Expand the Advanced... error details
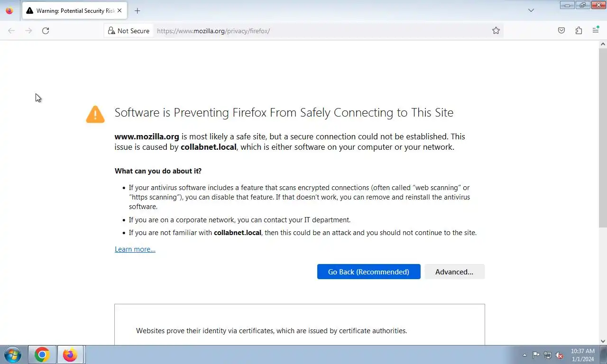The width and height of the screenshot is (607, 364). (454, 272)
